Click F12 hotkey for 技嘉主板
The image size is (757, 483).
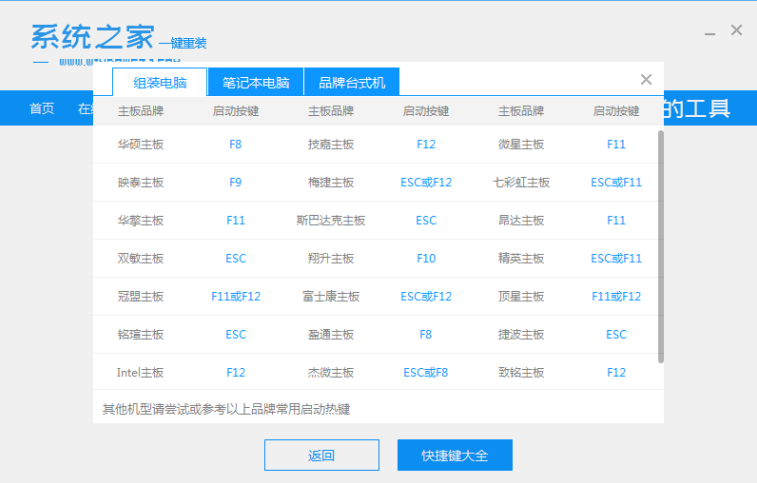(x=426, y=144)
